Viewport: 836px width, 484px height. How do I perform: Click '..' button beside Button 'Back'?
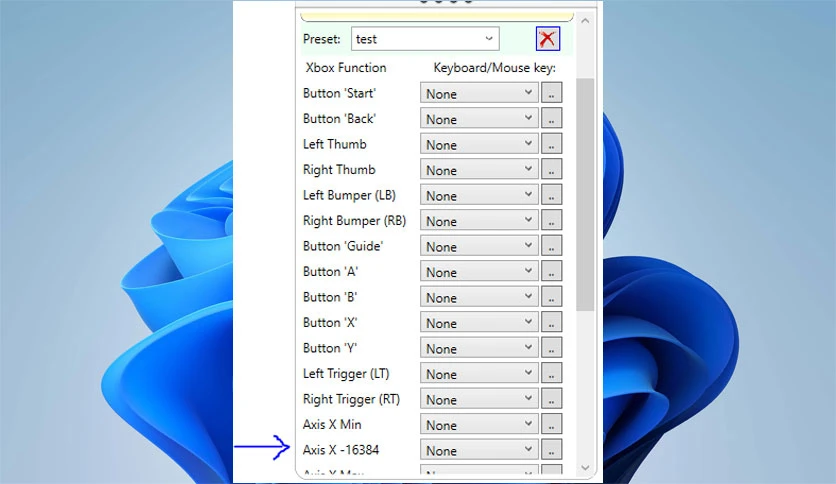(551, 118)
